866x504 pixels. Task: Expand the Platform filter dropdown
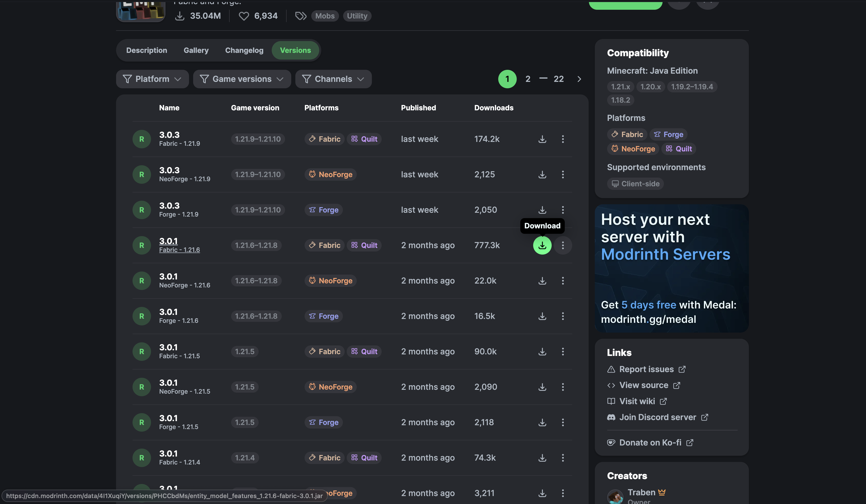pos(152,79)
